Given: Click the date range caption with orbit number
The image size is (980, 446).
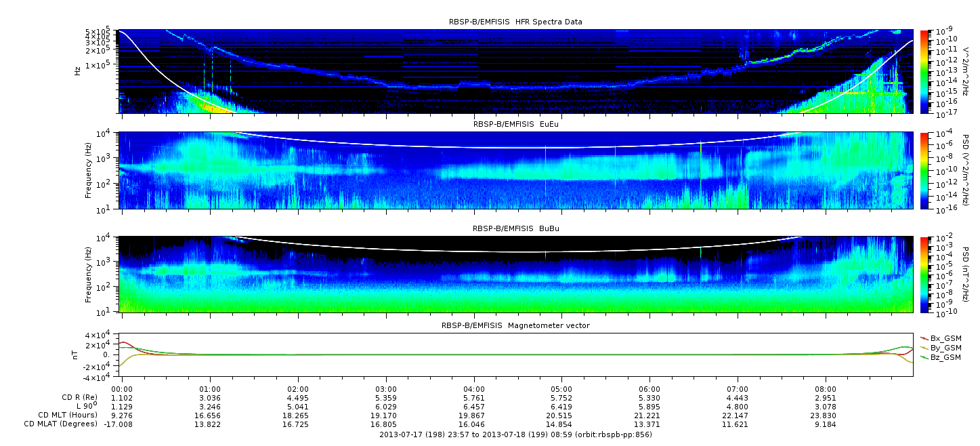Looking at the screenshot, I should (x=515, y=434).
